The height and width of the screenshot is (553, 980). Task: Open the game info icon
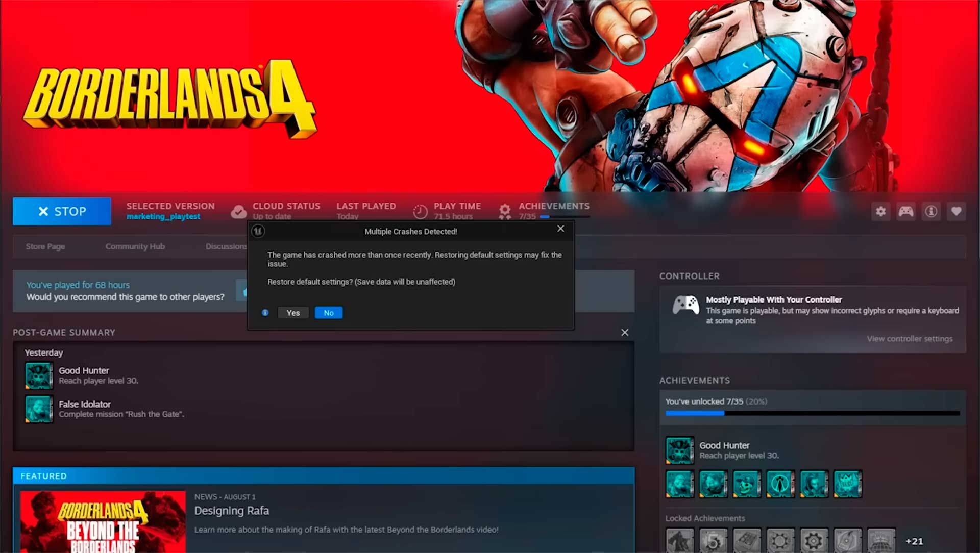click(x=931, y=211)
